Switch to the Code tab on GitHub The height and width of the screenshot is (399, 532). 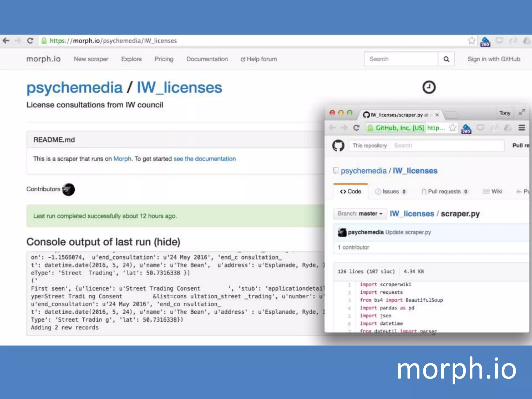coord(351,191)
